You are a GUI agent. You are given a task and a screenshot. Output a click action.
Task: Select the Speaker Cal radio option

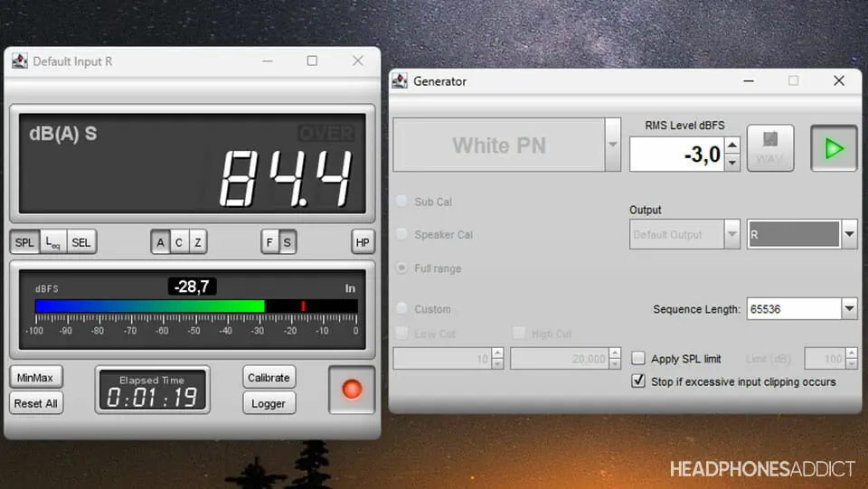pos(401,234)
